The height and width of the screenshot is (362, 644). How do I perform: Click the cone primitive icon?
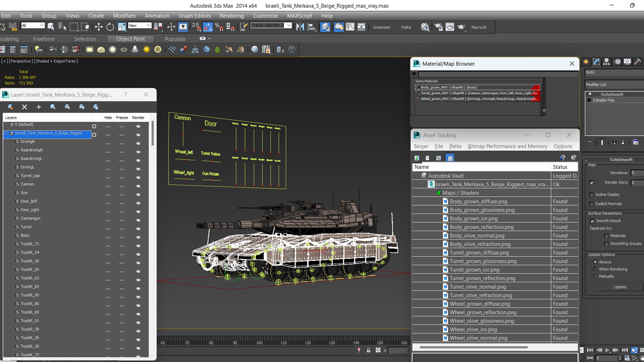135,50
